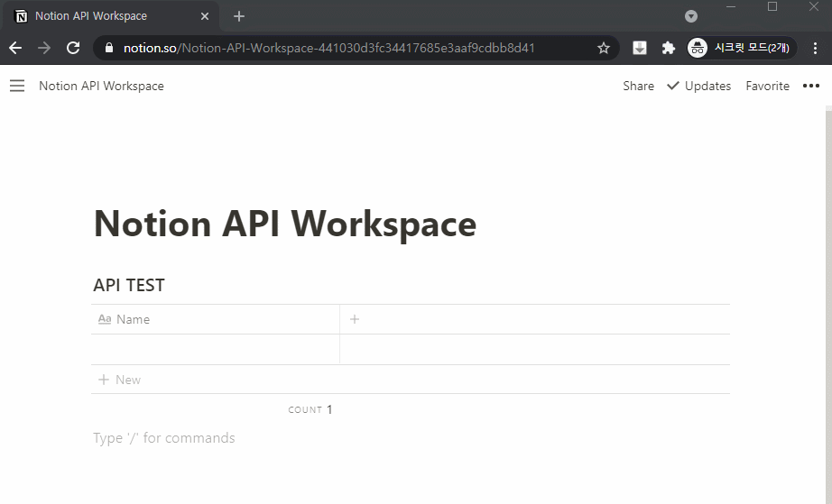Click the browser forward arrow
The height and width of the screenshot is (504, 832).
coord(44,48)
